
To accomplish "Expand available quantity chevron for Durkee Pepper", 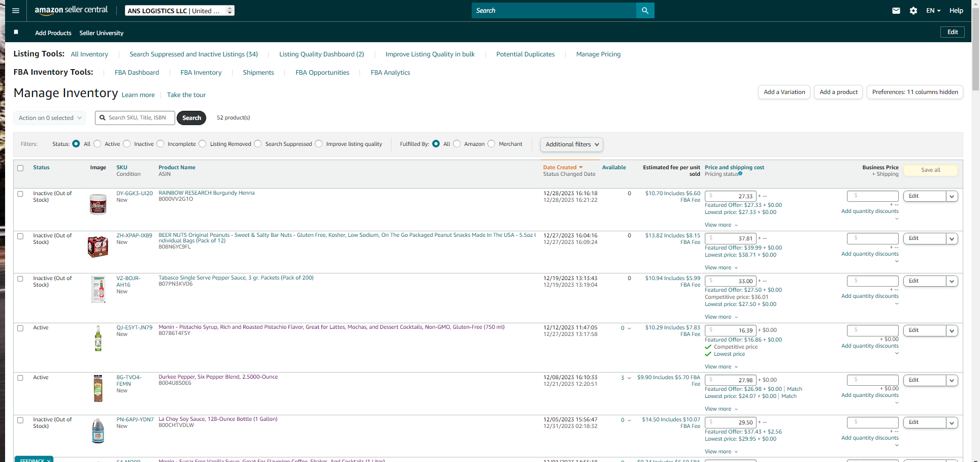I will pos(630,378).
